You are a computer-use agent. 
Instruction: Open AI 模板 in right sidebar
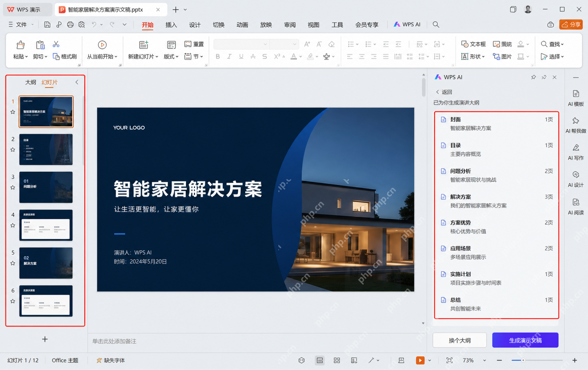(x=576, y=98)
